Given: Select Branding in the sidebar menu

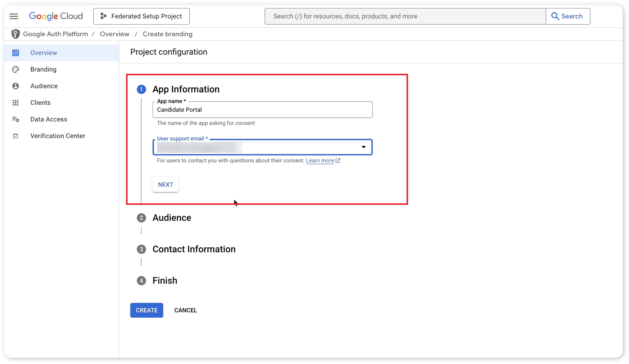Looking at the screenshot, I should point(43,70).
